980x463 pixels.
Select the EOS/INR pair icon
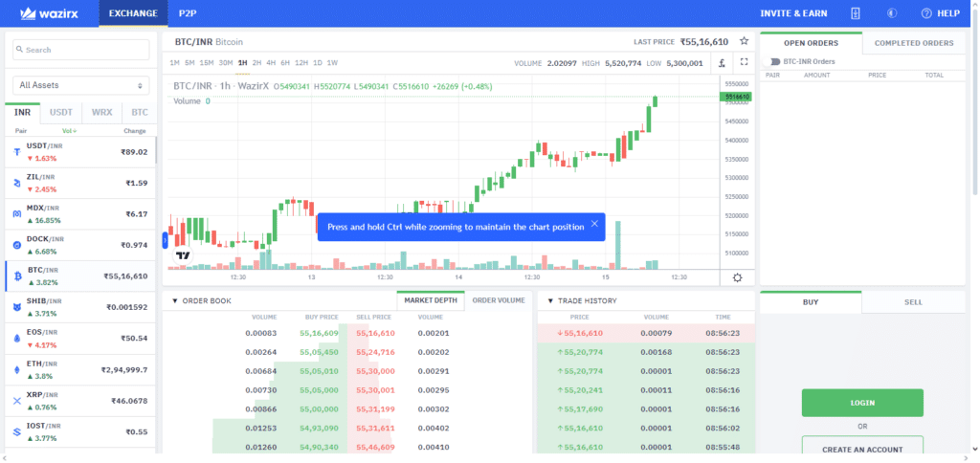coord(17,338)
